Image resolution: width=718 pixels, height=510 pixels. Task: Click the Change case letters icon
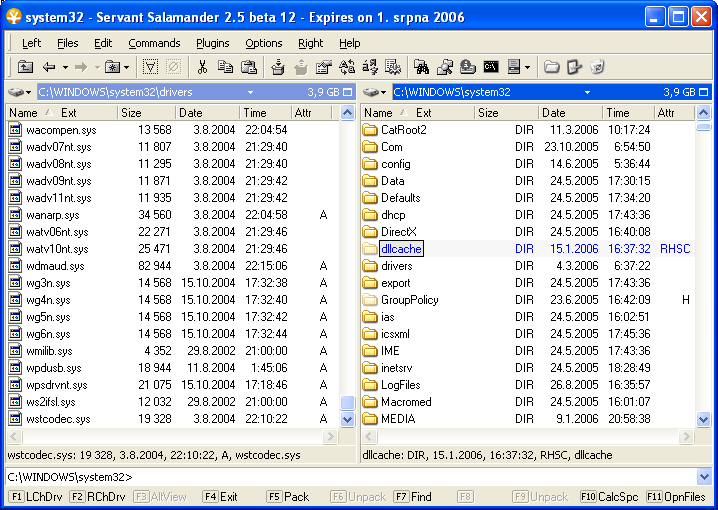pyautogui.click(x=370, y=67)
